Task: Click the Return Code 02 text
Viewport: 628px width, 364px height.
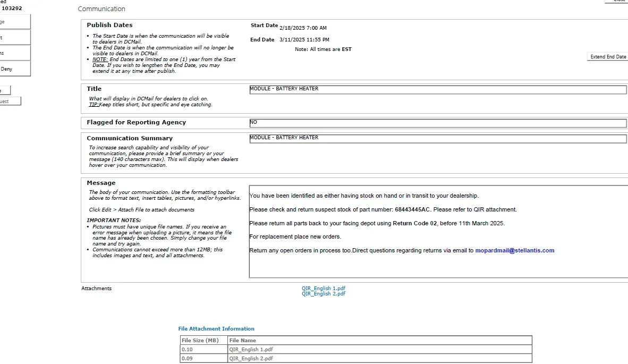Action: click(x=414, y=223)
